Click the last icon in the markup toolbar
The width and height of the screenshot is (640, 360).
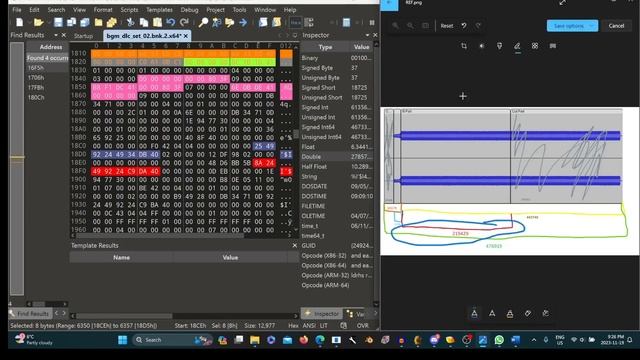click(546, 313)
